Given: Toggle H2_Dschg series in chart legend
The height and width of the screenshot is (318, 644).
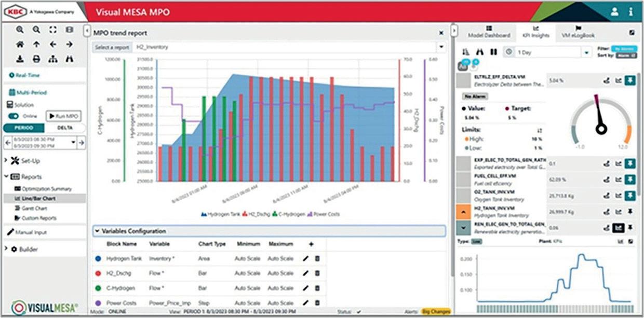Looking at the screenshot, I should [257, 214].
